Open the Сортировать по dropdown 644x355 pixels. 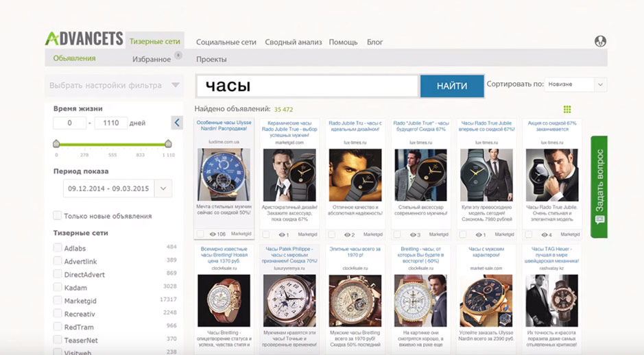(x=575, y=84)
